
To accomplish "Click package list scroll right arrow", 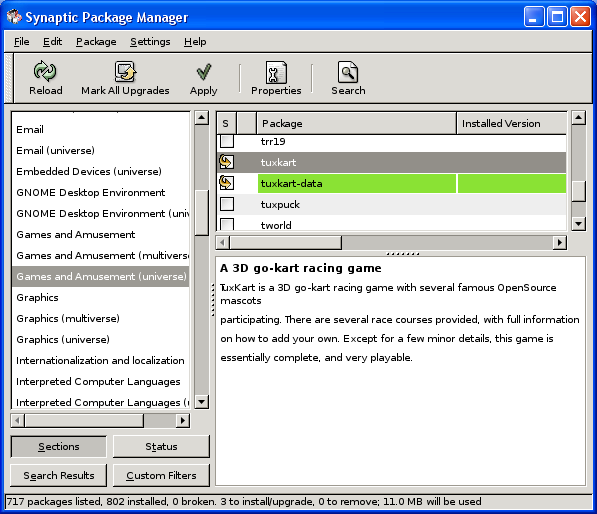I will click(x=560, y=242).
